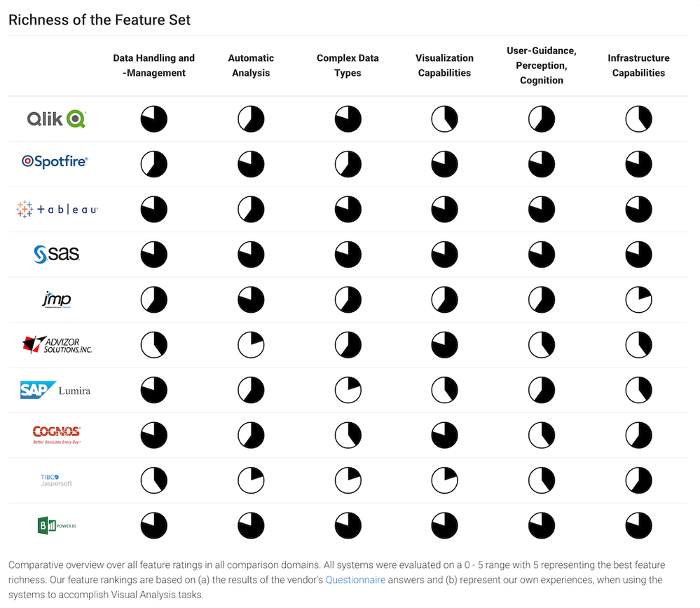700x608 pixels.
Task: Click the Visualization Capabilities column header
Action: (444, 65)
